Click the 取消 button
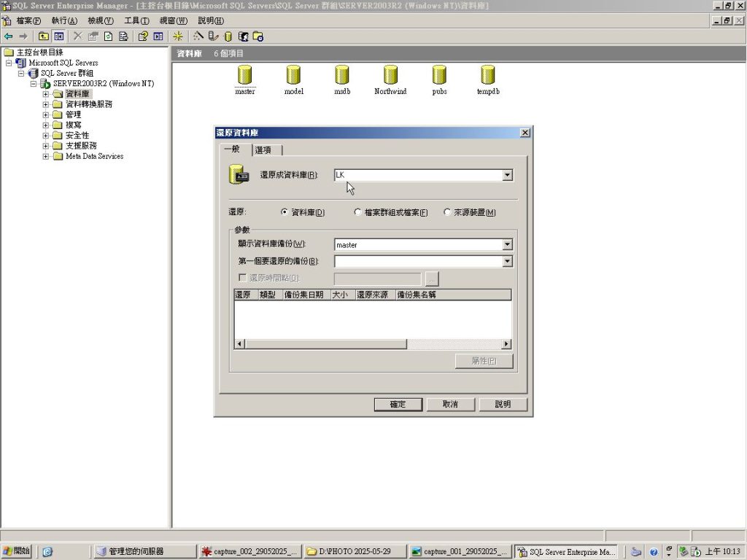 (450, 404)
